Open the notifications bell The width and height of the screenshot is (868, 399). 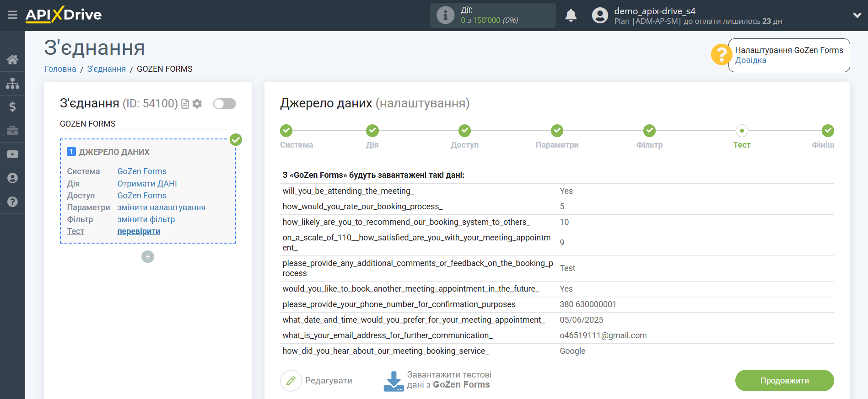(x=571, y=16)
